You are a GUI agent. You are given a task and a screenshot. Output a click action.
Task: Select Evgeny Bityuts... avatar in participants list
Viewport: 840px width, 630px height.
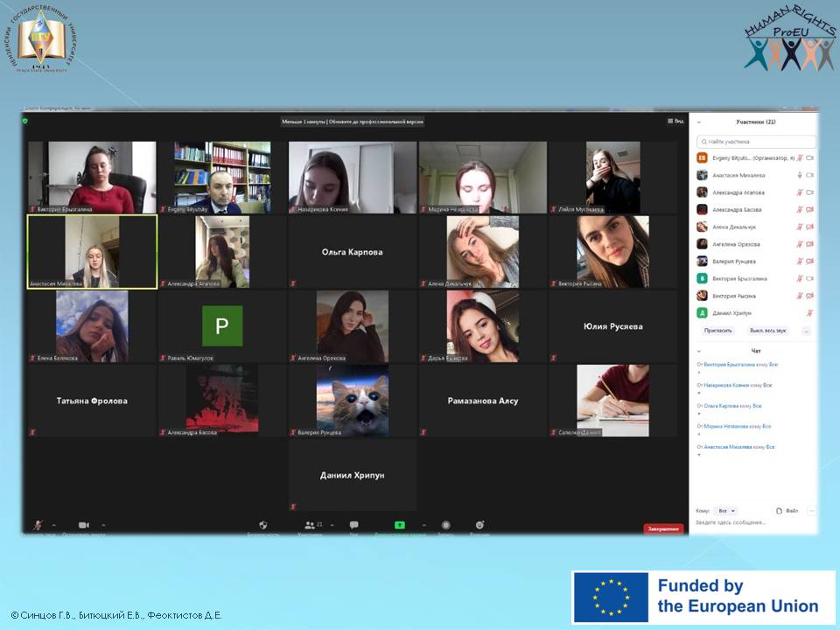coord(702,158)
